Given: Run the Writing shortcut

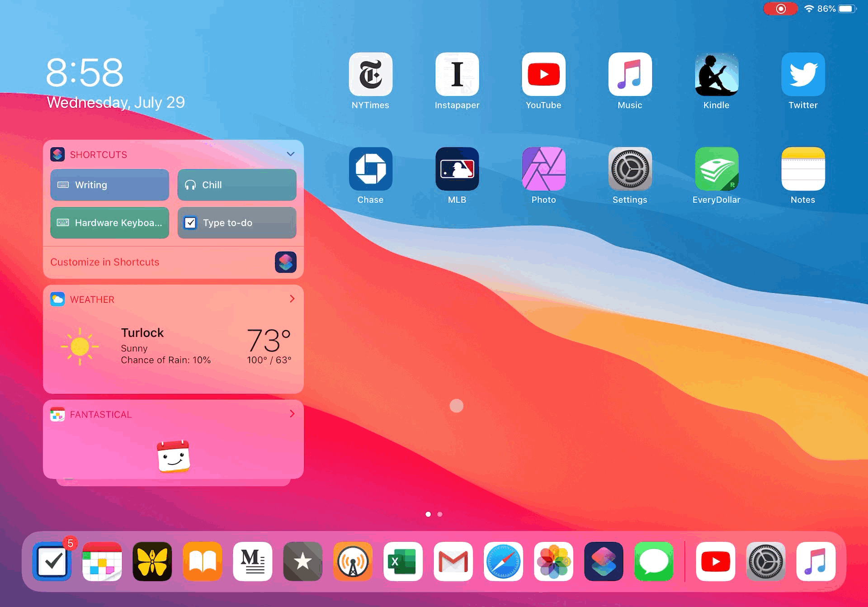Looking at the screenshot, I should (x=109, y=185).
